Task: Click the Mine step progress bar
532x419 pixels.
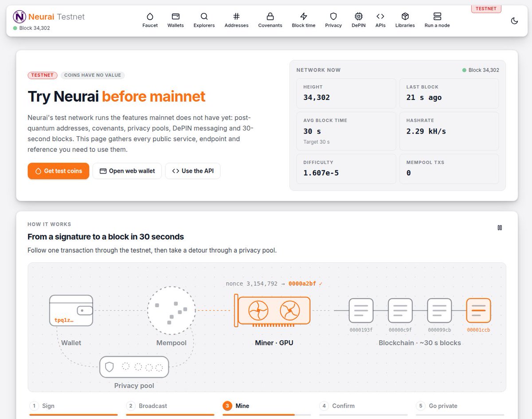Action: 267,415
